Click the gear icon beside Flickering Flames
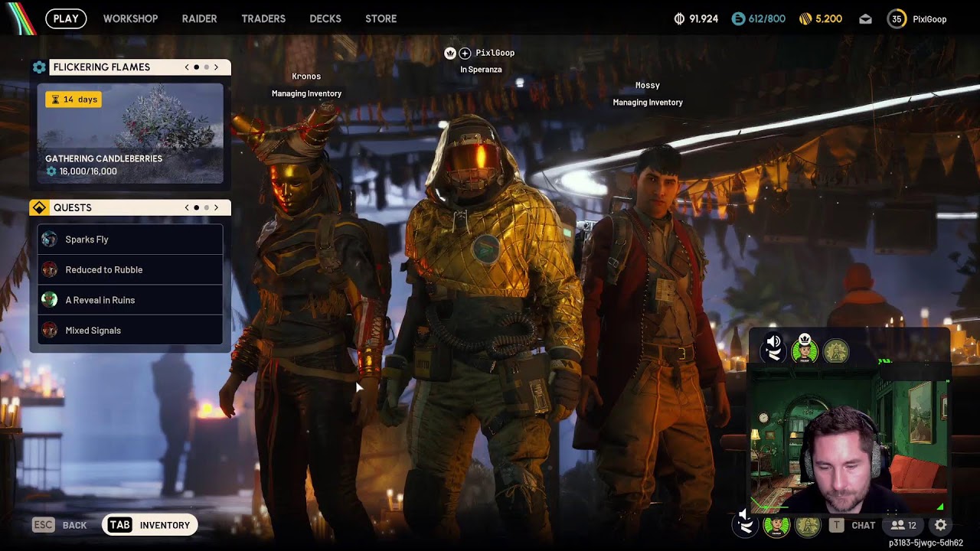This screenshot has width=980, height=551. tap(39, 67)
